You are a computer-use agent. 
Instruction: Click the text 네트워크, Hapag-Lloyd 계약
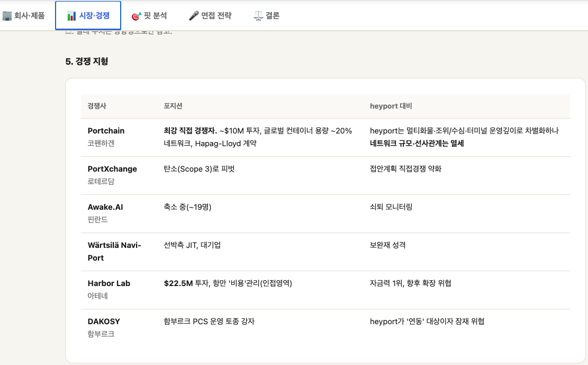(x=210, y=144)
